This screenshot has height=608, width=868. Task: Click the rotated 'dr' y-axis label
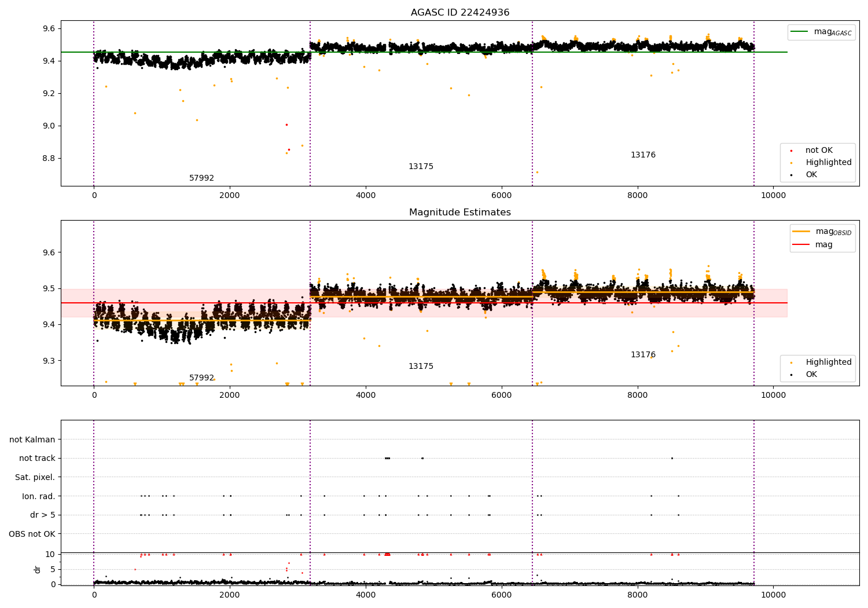pos(38,569)
